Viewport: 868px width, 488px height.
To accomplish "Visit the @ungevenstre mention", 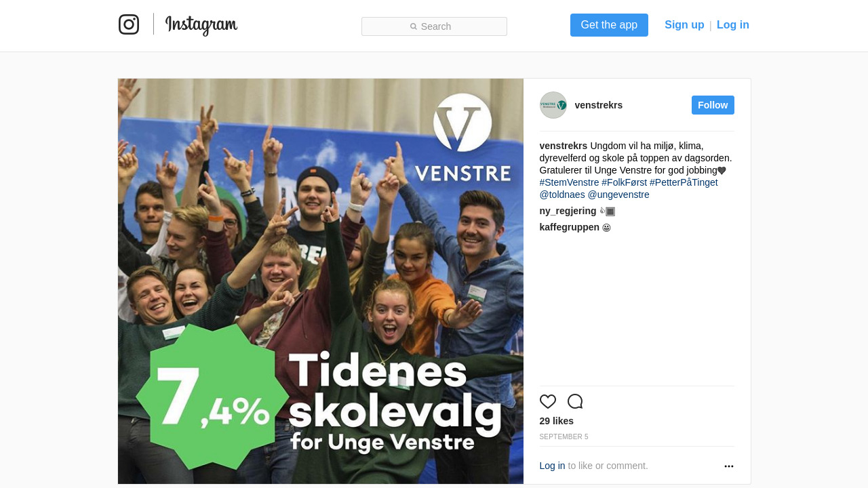I will tap(618, 195).
